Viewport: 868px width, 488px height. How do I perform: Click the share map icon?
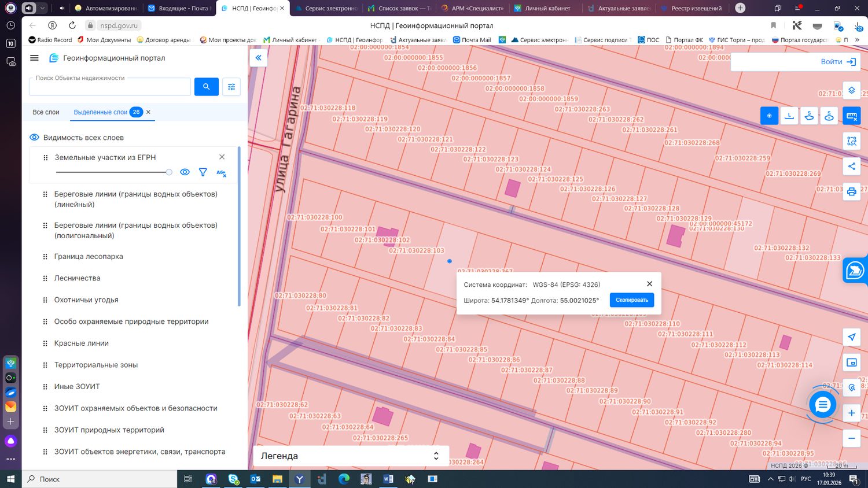coord(851,167)
